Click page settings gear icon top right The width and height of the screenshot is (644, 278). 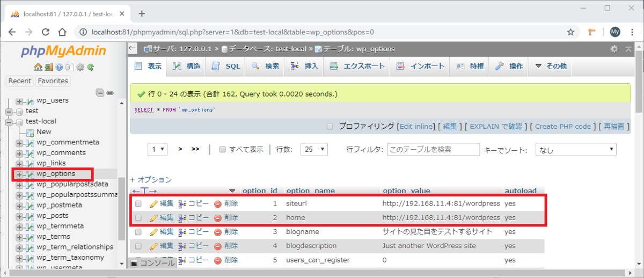coord(614,49)
